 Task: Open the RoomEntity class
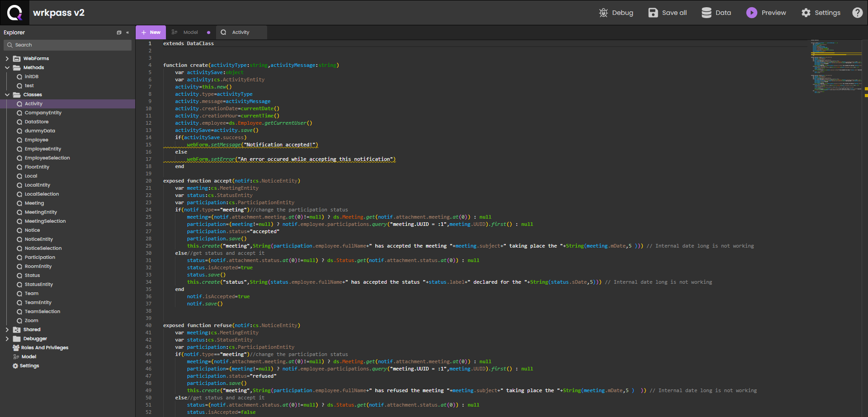click(38, 267)
